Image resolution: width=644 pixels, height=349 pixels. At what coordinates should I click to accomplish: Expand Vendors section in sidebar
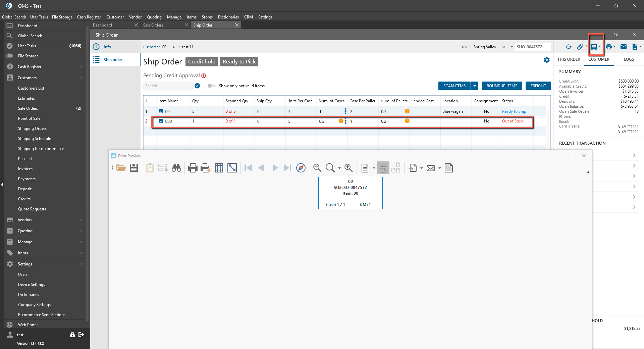click(81, 220)
